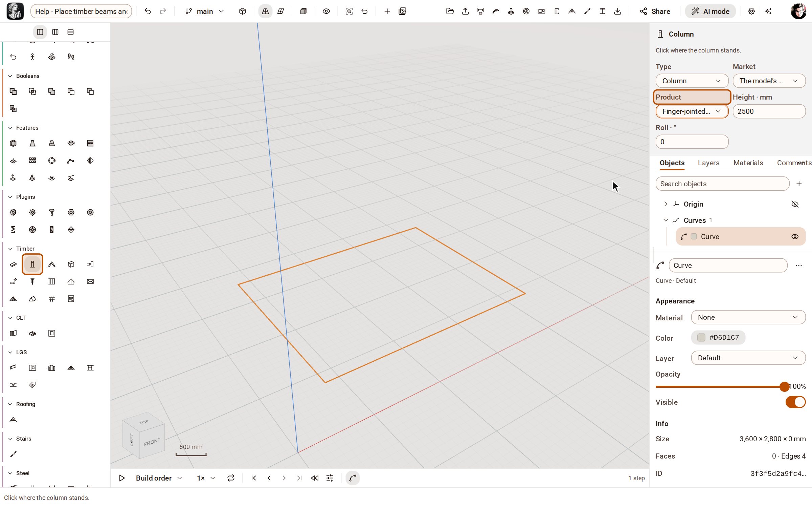Open the Comments tab

pos(794,163)
